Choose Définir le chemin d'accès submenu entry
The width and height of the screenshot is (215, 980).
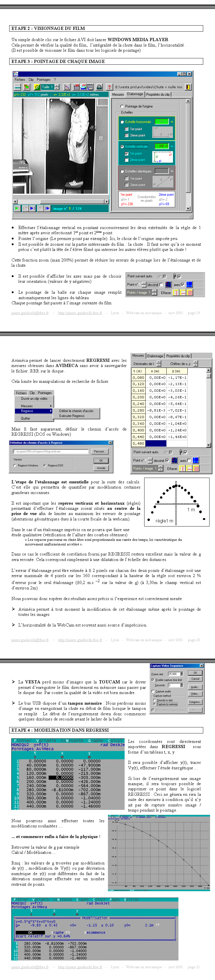click(76, 411)
